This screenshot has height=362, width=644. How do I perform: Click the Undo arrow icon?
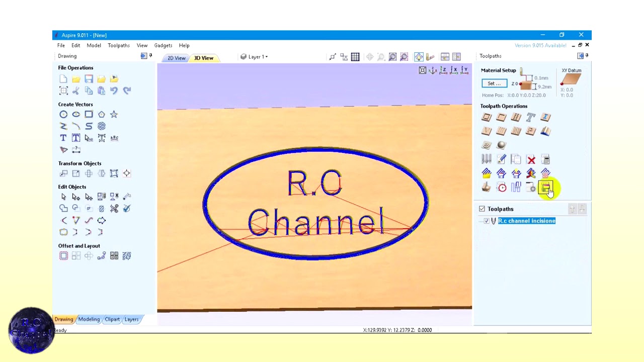click(114, 90)
